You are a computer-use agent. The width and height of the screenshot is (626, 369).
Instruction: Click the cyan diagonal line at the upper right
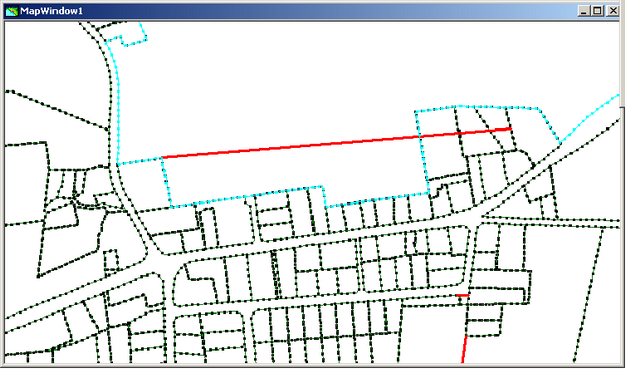590,119
